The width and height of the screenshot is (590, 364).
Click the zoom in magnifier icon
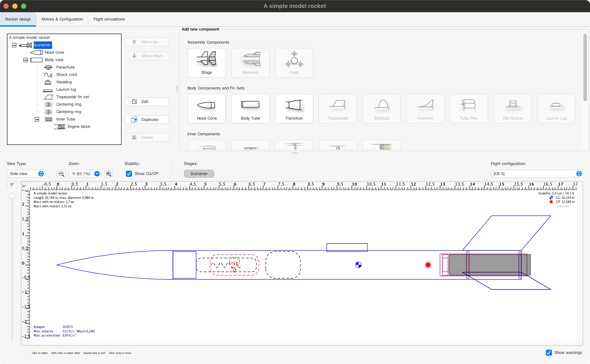108,173
